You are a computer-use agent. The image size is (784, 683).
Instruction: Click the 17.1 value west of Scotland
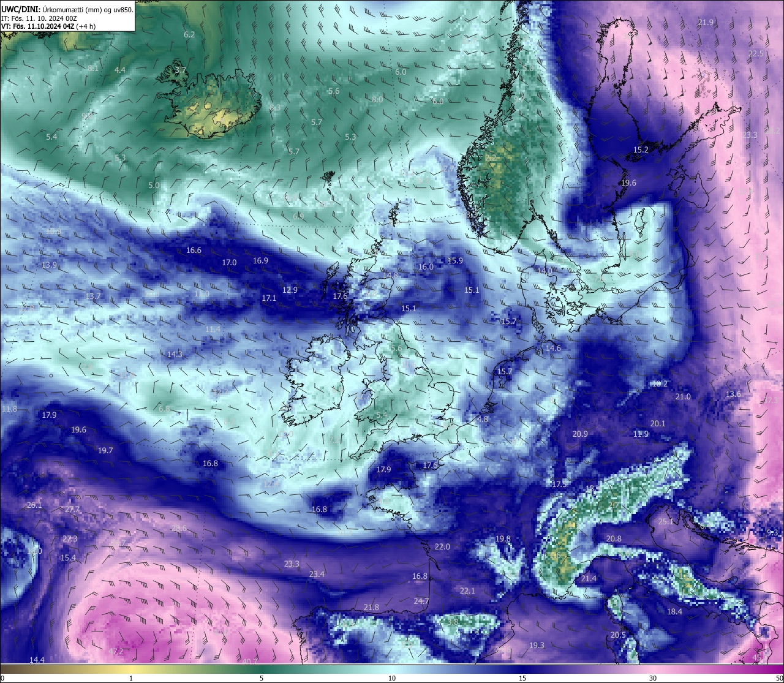click(x=269, y=298)
